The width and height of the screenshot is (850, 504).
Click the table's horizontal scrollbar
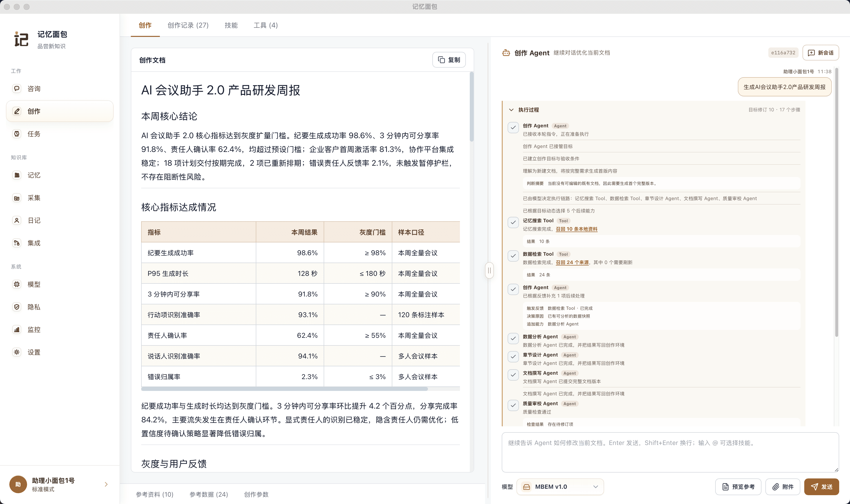(284, 388)
